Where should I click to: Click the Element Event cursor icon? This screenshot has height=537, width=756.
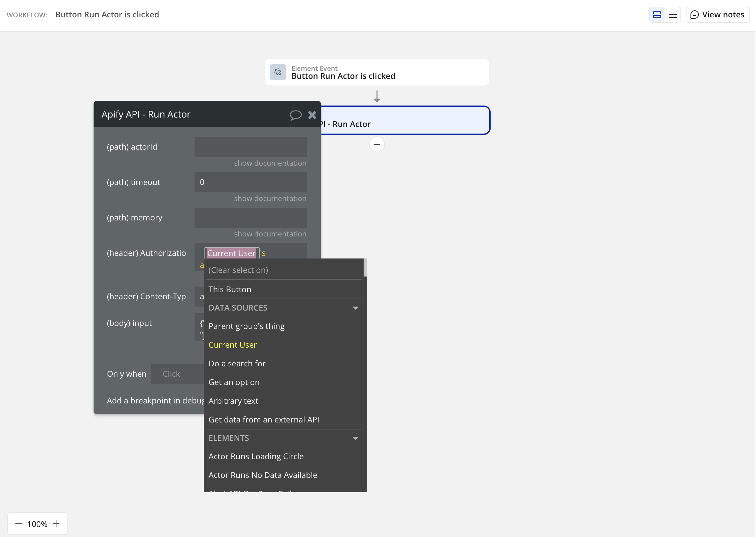pyautogui.click(x=278, y=72)
